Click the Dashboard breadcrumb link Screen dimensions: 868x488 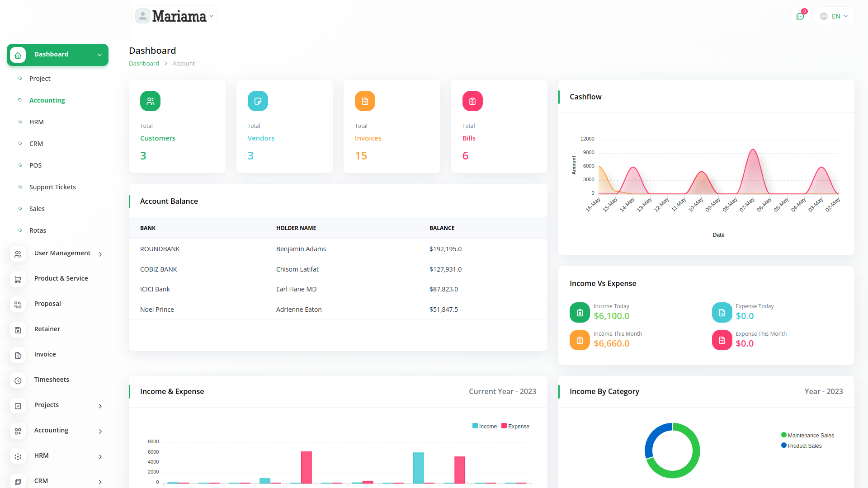144,64
